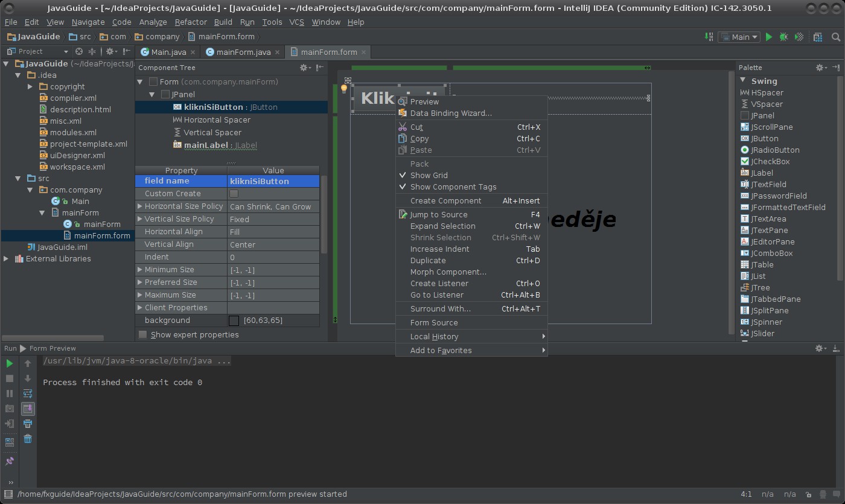Viewport: 845px width, 504px height.
Task: Click the Make Project binary arrow icon
Action: (x=709, y=37)
